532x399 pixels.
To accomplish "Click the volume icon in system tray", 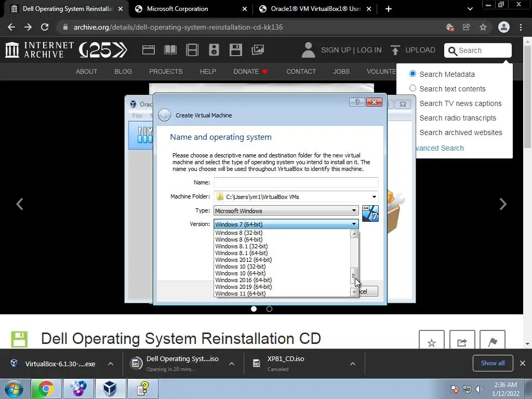I will click(480, 389).
